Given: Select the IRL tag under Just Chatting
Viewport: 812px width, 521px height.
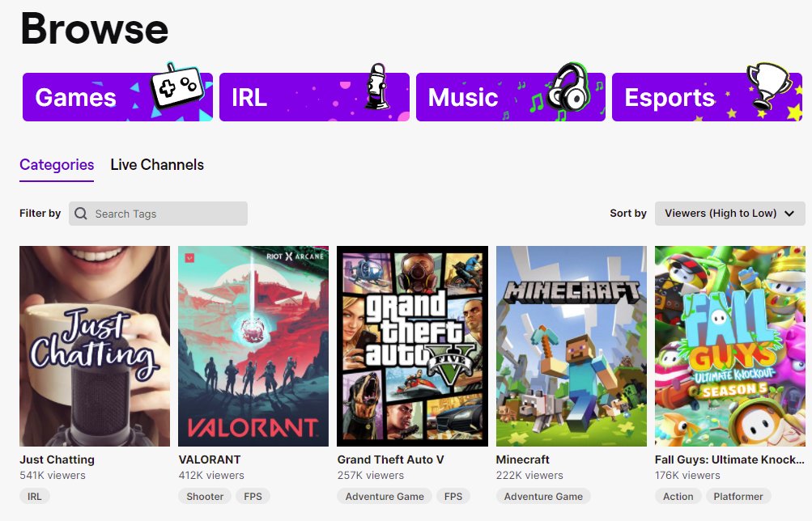Looking at the screenshot, I should 34,496.
